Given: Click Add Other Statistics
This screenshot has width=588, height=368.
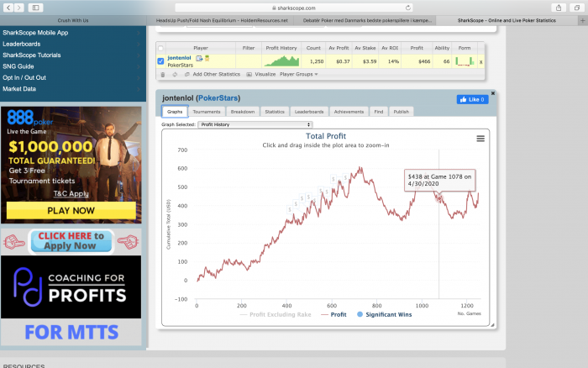Looking at the screenshot, I should pos(217,74).
